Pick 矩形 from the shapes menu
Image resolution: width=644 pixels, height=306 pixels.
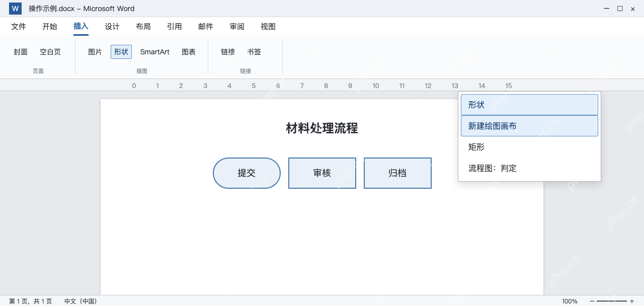coord(529,147)
